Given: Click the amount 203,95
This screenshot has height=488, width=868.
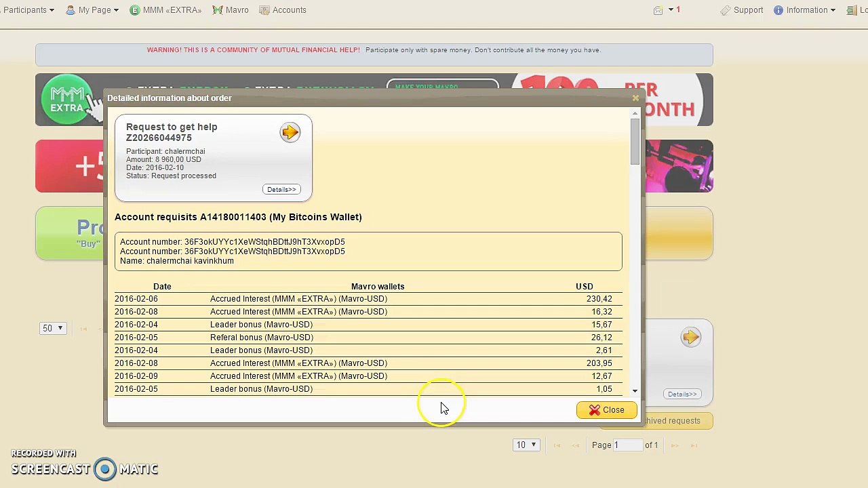Looking at the screenshot, I should tap(599, 363).
